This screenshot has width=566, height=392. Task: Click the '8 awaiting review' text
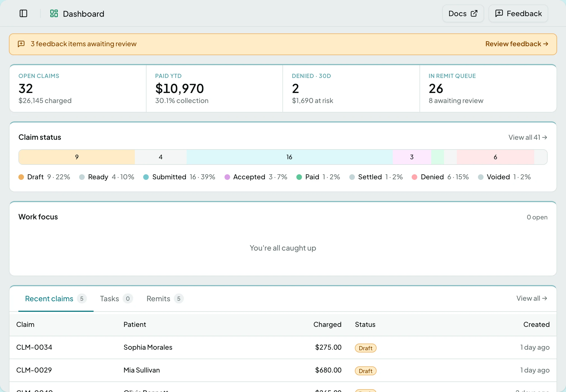click(x=456, y=101)
